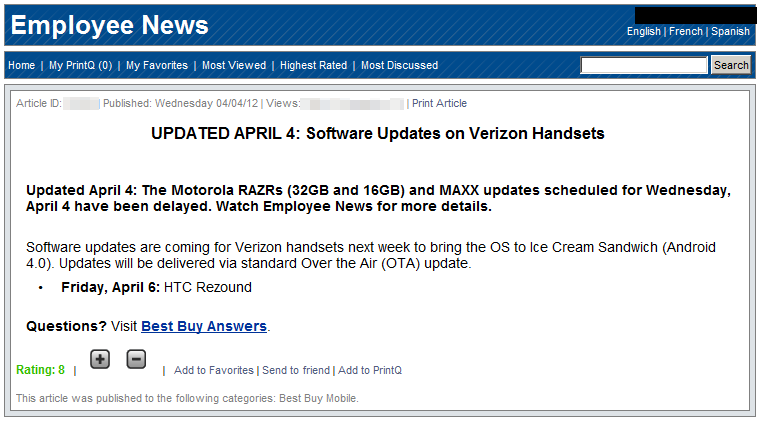
Task: Click the Print Article link
Action: pos(439,104)
